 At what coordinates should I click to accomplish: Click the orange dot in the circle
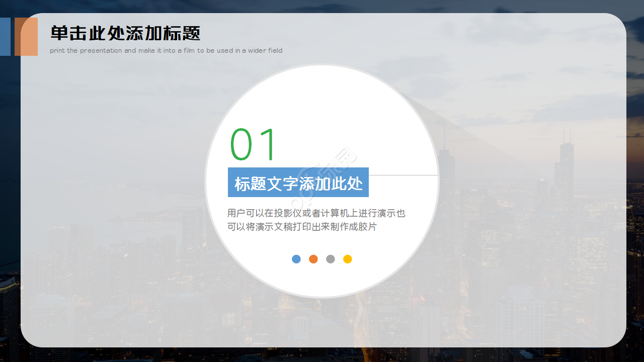[x=313, y=259]
